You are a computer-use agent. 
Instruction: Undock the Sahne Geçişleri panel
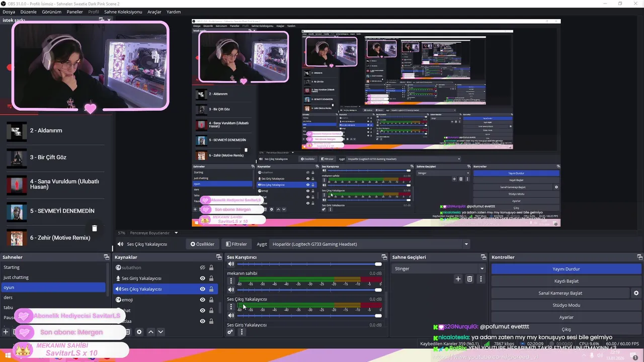[483, 257]
